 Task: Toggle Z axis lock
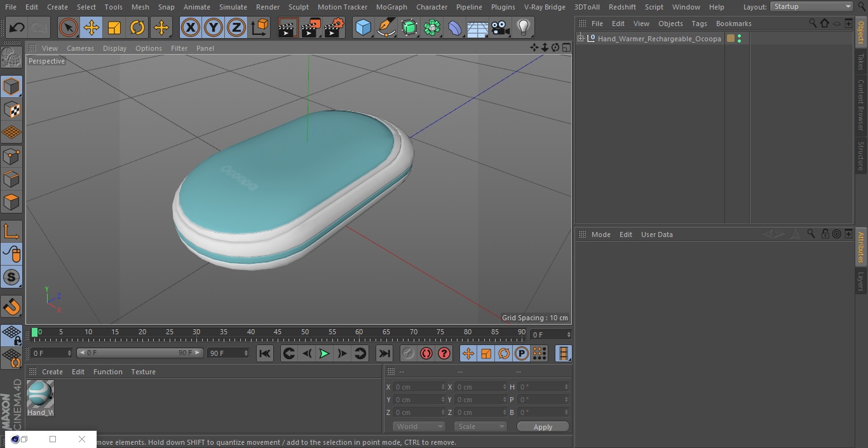(236, 27)
